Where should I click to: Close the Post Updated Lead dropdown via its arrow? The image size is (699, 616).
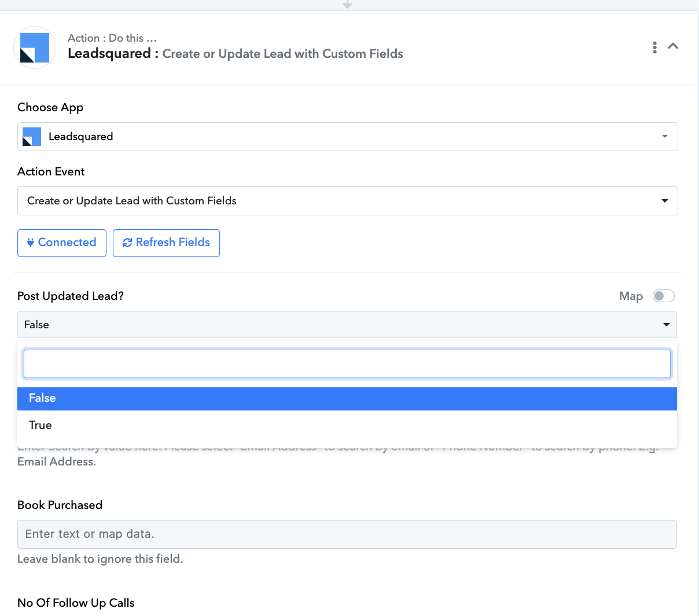(666, 325)
